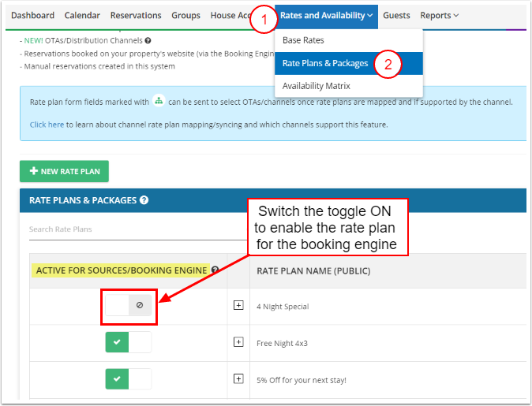Click help icon beside Active for Sources column

click(x=215, y=270)
